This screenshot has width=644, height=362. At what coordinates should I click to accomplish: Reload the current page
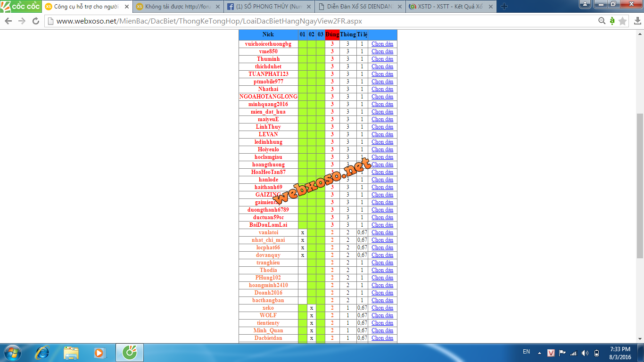(36, 21)
